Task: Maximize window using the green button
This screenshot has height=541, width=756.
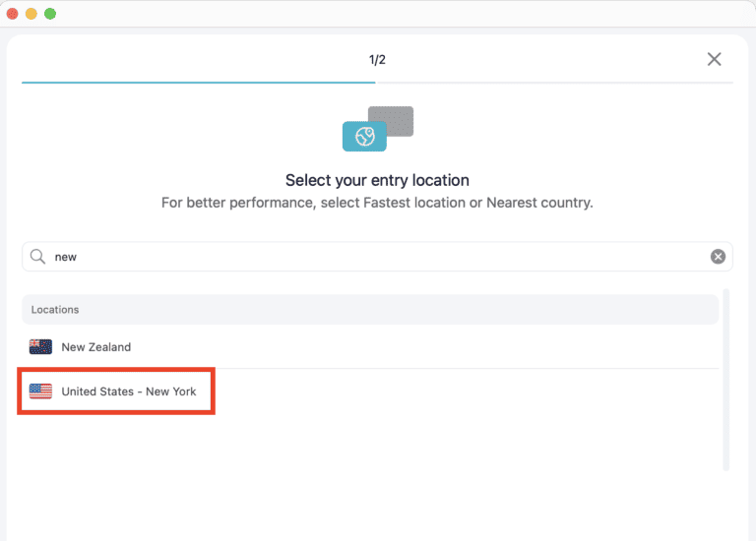Action: pos(50,14)
